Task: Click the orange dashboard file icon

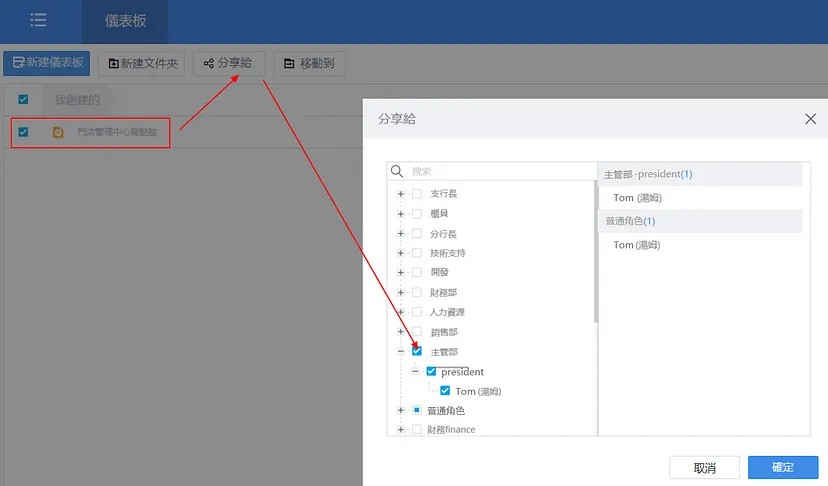Action: [58, 132]
